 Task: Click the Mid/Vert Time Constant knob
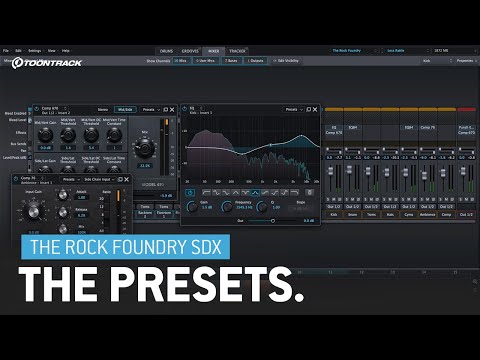tap(114, 135)
